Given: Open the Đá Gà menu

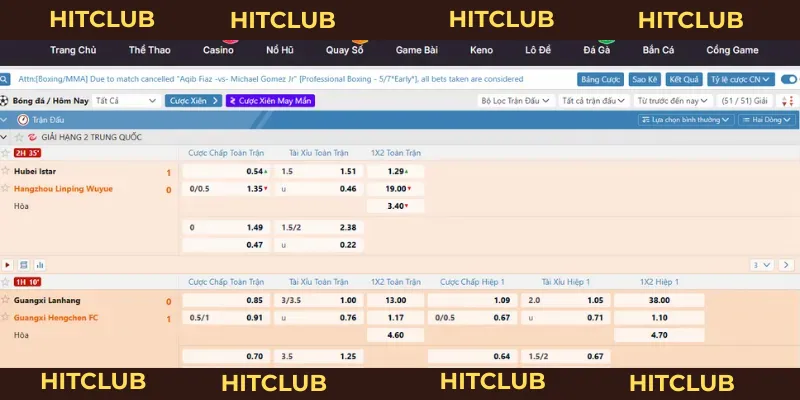Looking at the screenshot, I should [597, 50].
